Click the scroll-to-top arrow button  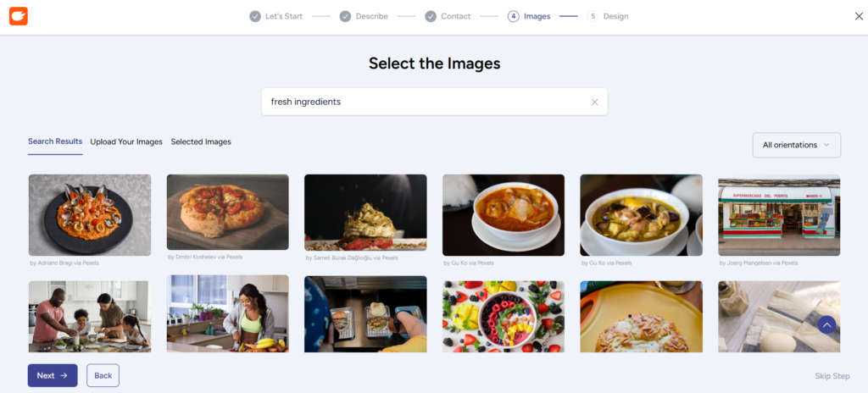click(826, 324)
